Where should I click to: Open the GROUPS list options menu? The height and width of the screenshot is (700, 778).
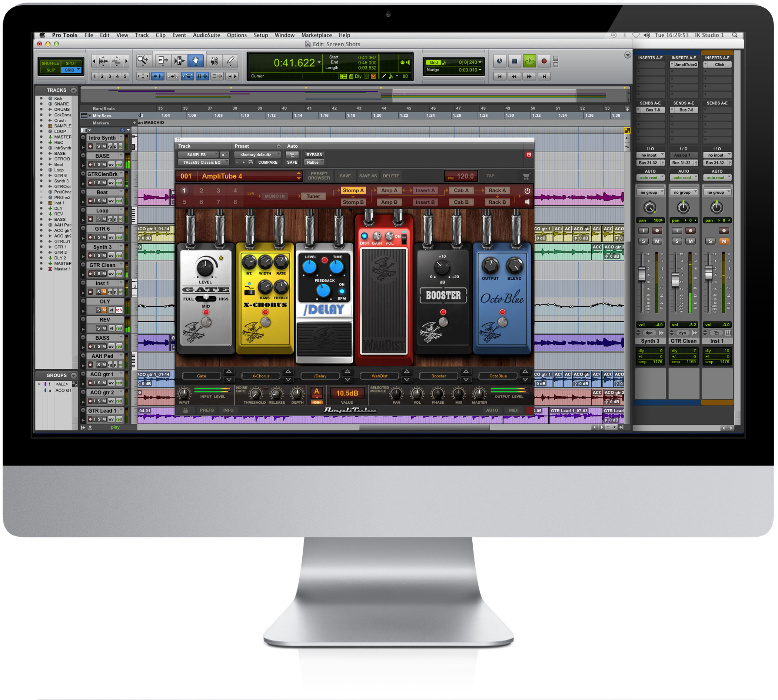[x=73, y=375]
